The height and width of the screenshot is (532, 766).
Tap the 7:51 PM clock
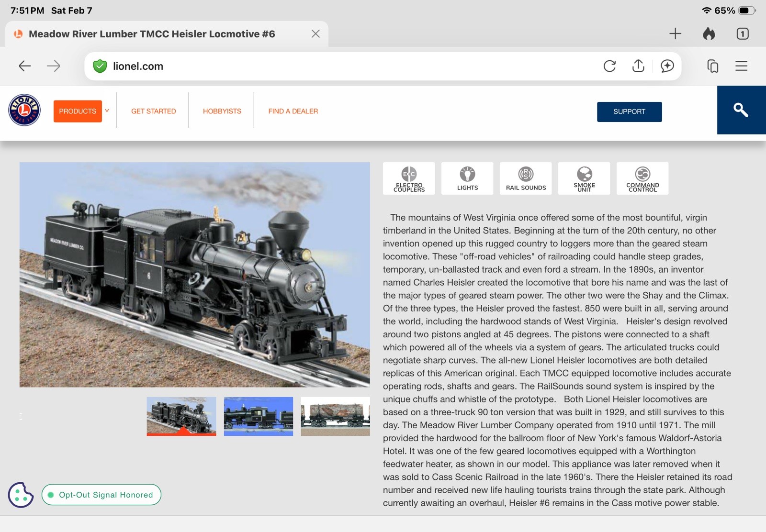tap(27, 11)
